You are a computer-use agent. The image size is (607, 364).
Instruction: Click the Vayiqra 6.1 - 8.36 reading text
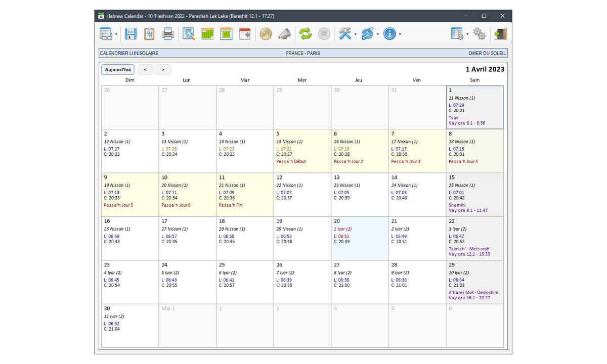(x=467, y=123)
